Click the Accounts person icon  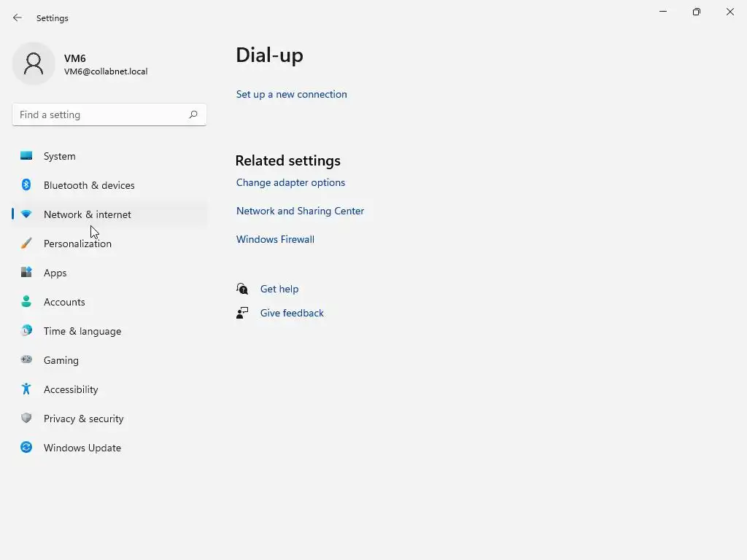click(x=26, y=302)
